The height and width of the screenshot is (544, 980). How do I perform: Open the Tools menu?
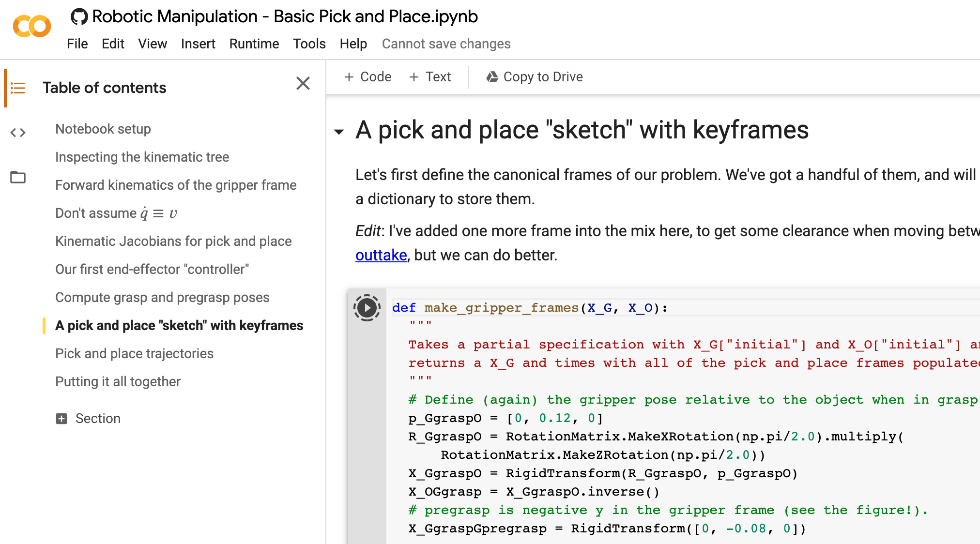[309, 44]
